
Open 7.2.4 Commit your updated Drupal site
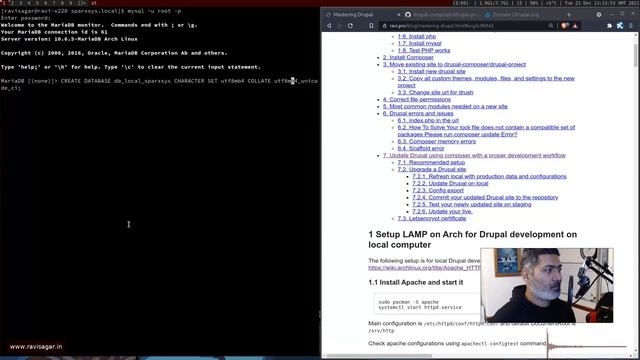point(485,197)
